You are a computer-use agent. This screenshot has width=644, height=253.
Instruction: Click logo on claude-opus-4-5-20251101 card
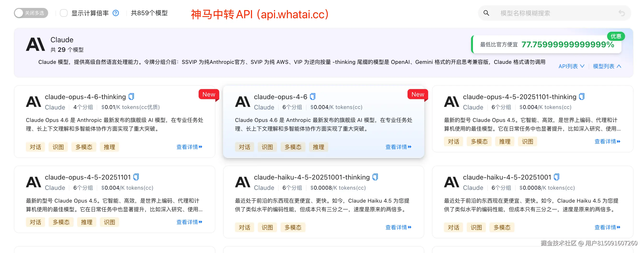point(34,182)
